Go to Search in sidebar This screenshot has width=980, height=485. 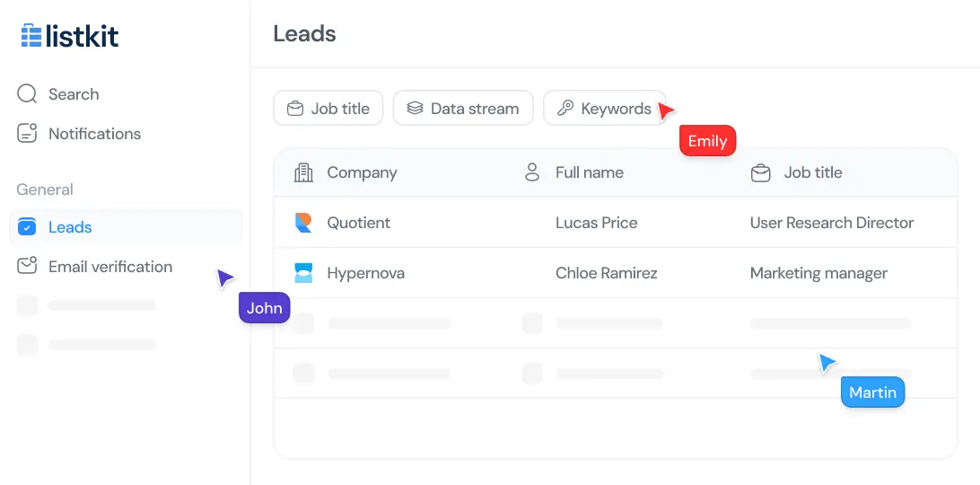[x=74, y=94]
